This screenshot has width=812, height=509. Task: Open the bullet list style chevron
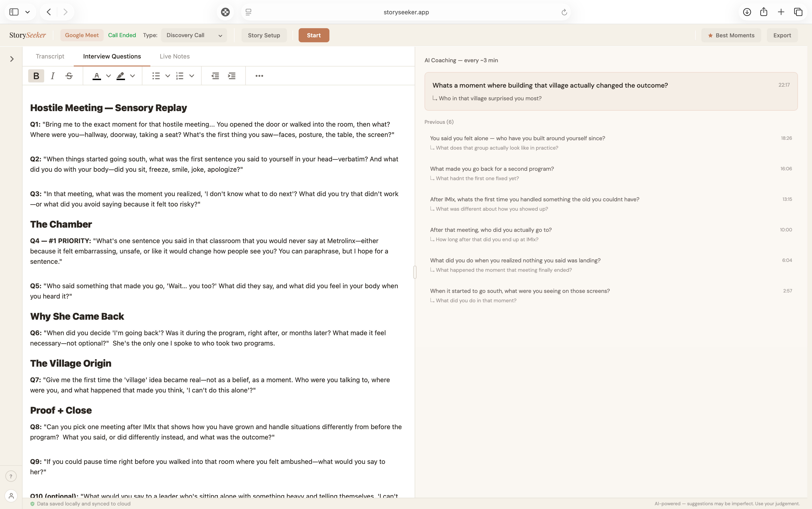[x=167, y=76]
